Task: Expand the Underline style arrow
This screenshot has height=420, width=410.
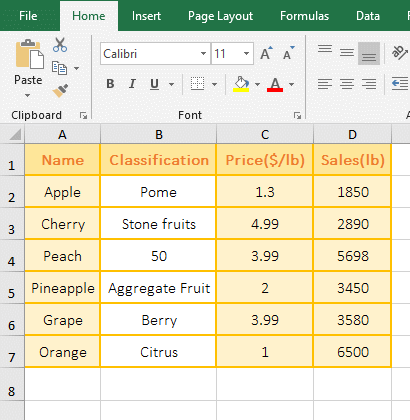Action: (171, 84)
